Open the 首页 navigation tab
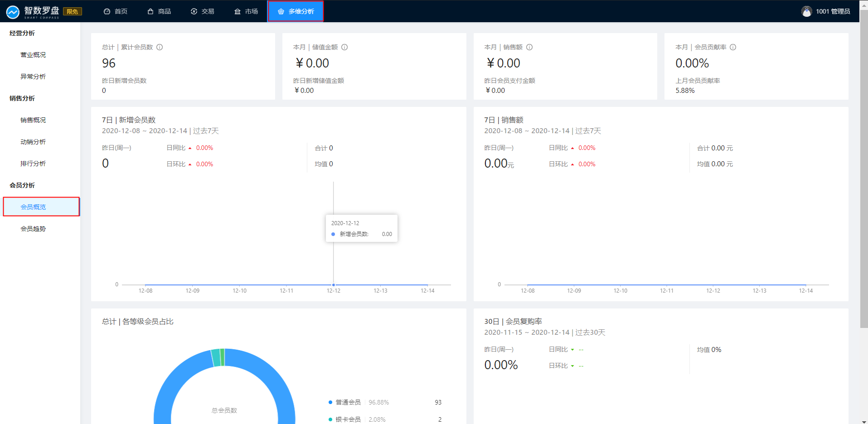This screenshot has height=424, width=868. [116, 11]
